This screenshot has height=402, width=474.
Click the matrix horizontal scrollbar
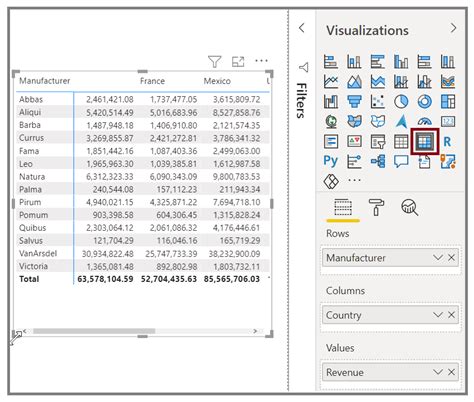[x=94, y=331]
